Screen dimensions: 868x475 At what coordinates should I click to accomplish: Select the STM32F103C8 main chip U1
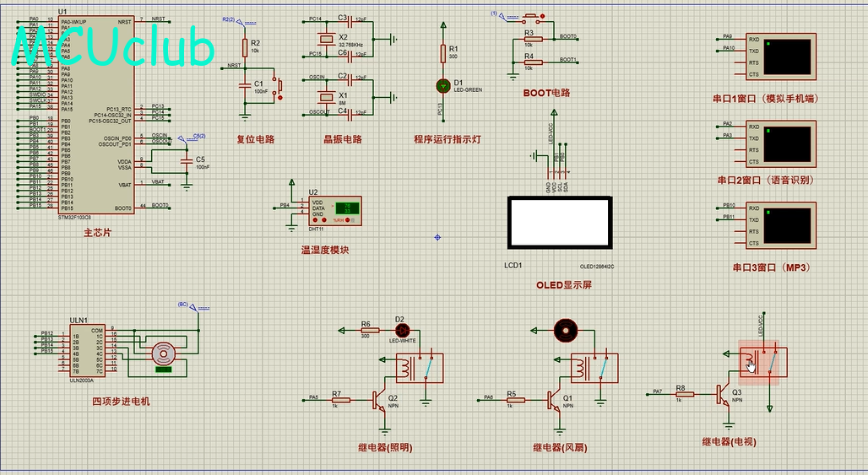[96, 115]
